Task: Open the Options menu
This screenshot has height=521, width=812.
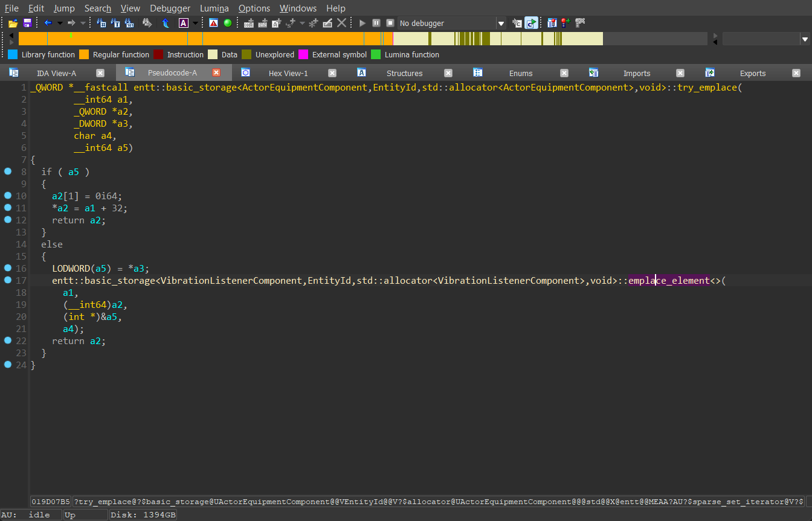Action: coord(254,8)
